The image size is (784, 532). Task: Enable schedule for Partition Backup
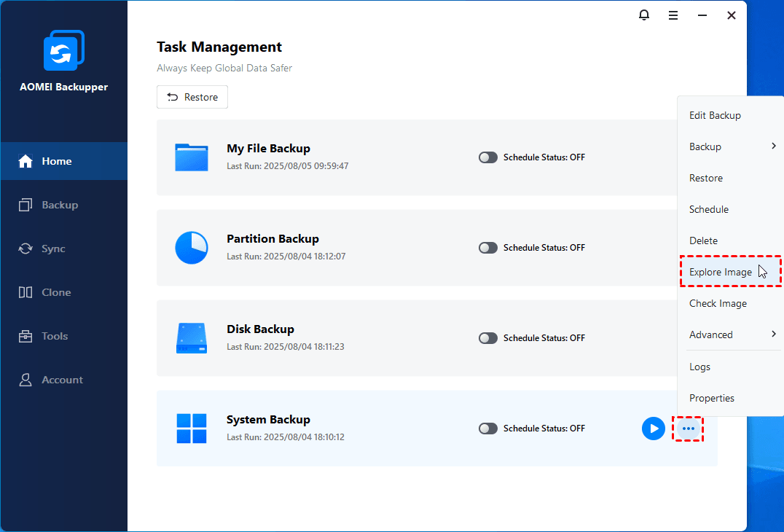click(x=488, y=248)
